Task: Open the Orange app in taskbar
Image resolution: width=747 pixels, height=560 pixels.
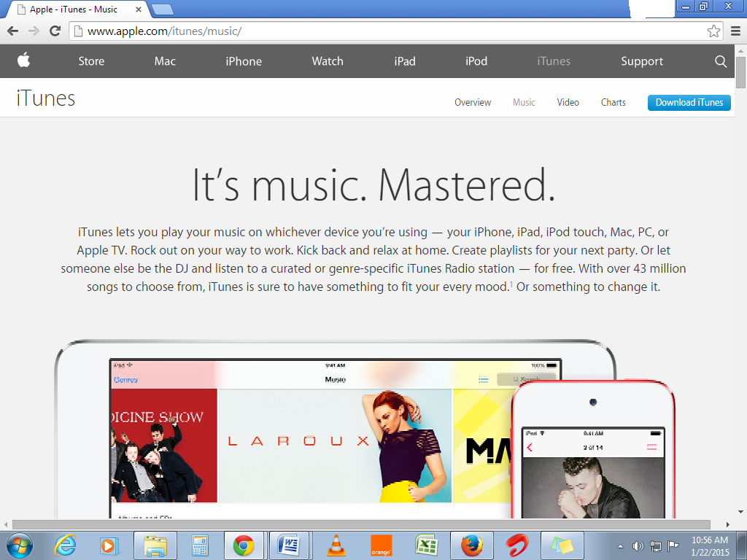Action: (381, 545)
